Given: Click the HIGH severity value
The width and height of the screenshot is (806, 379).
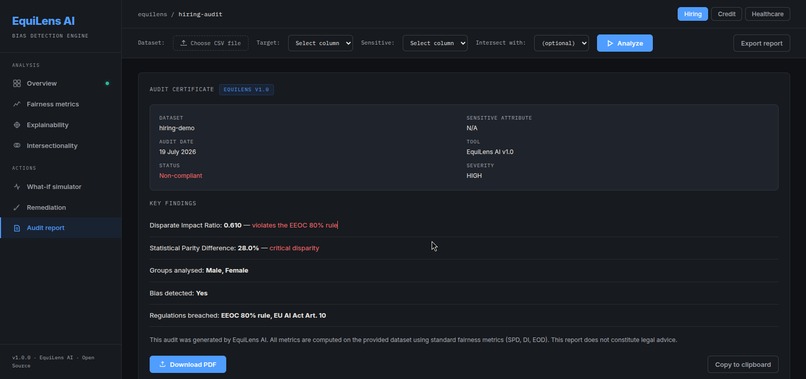Looking at the screenshot, I should tap(474, 176).
